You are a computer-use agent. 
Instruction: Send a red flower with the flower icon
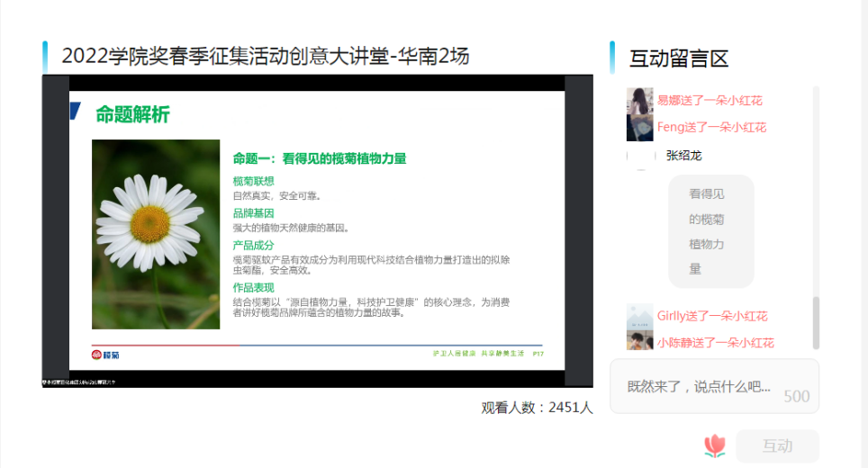[715, 445]
